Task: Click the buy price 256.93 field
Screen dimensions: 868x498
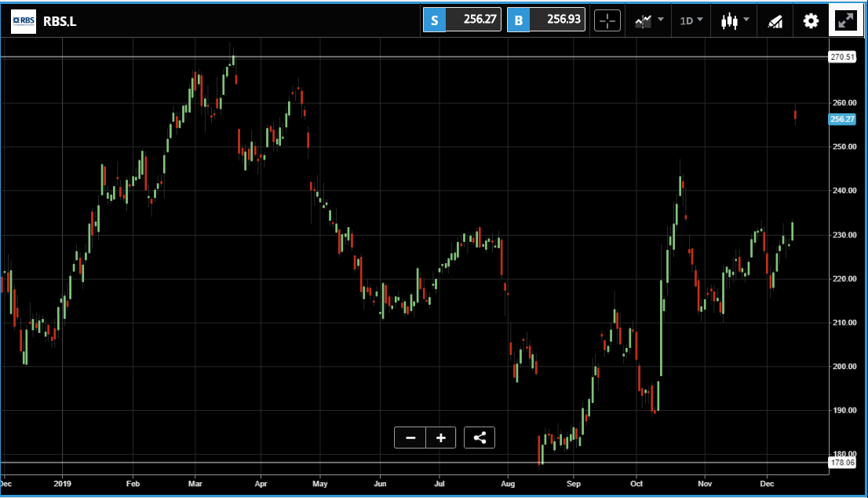Action: coord(557,20)
